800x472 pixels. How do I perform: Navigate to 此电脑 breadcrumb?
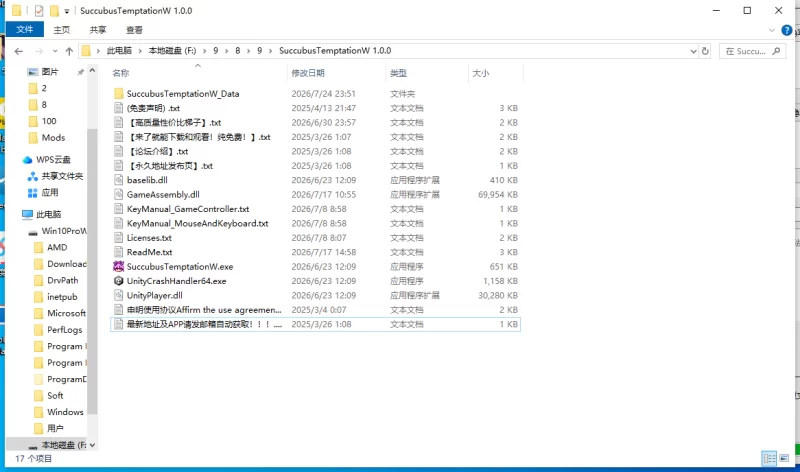[x=119, y=51]
